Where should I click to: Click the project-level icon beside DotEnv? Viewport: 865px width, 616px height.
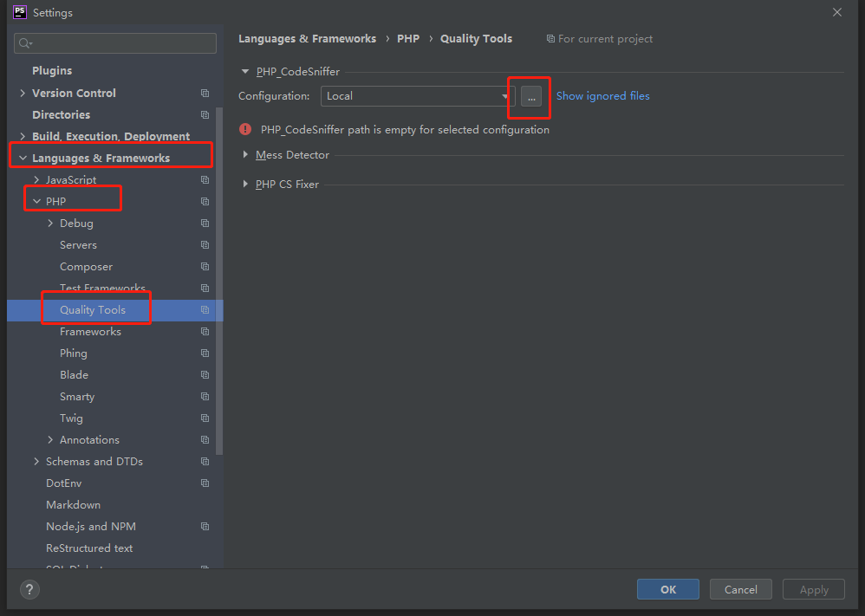coord(205,483)
